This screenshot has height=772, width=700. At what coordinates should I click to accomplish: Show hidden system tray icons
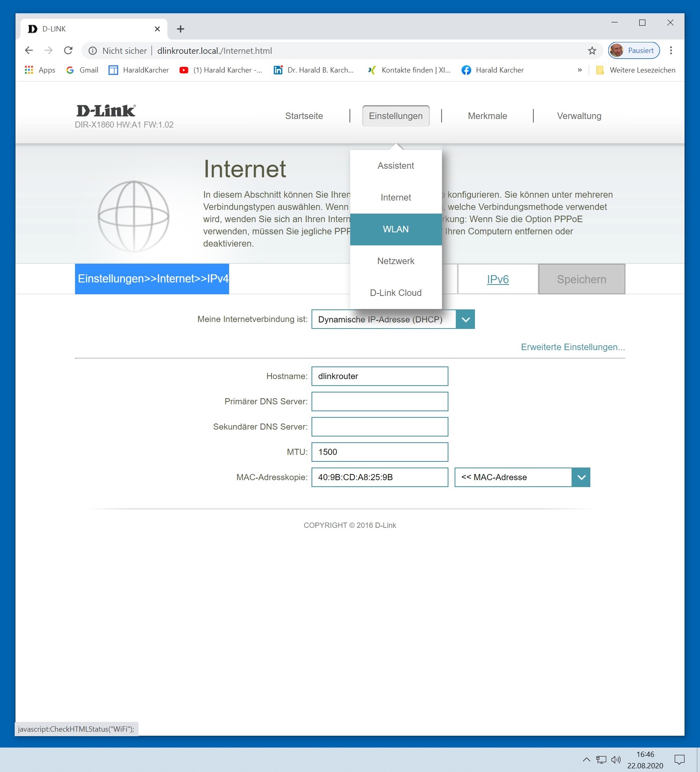[586, 759]
